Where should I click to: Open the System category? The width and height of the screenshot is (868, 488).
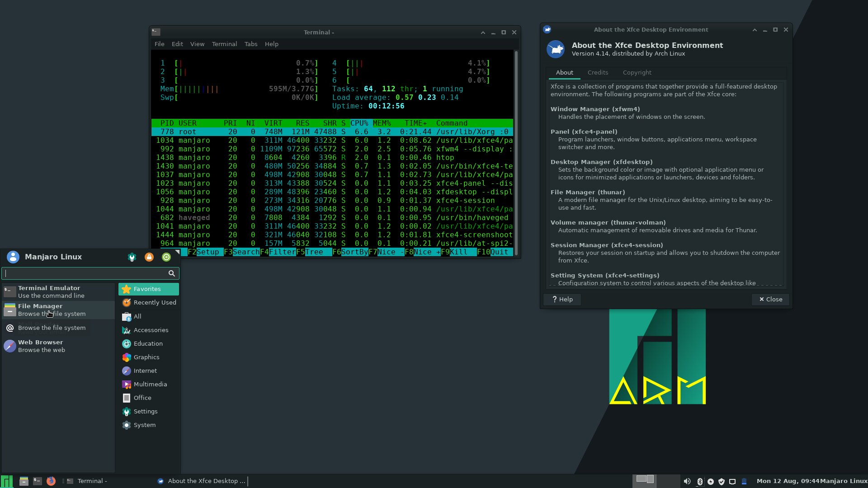149,425
